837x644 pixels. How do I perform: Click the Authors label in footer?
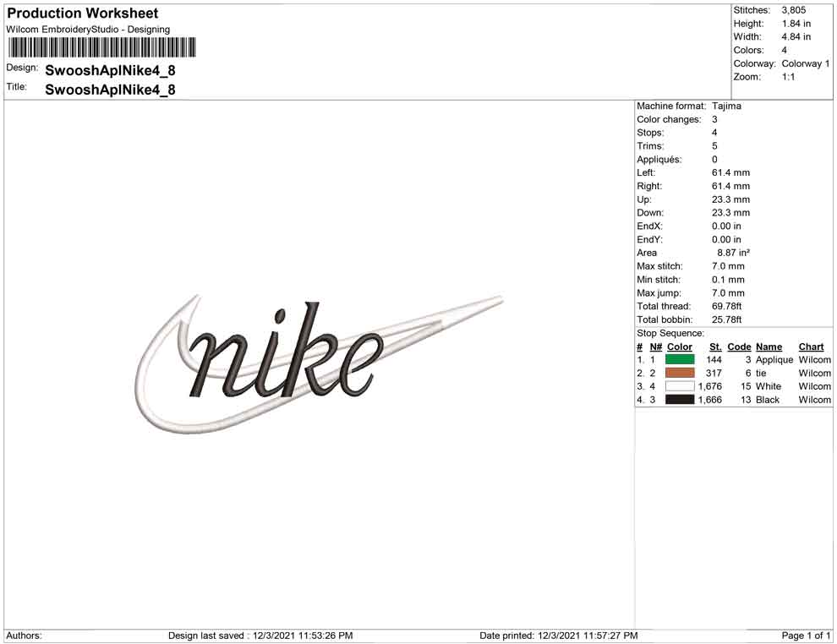(24, 636)
